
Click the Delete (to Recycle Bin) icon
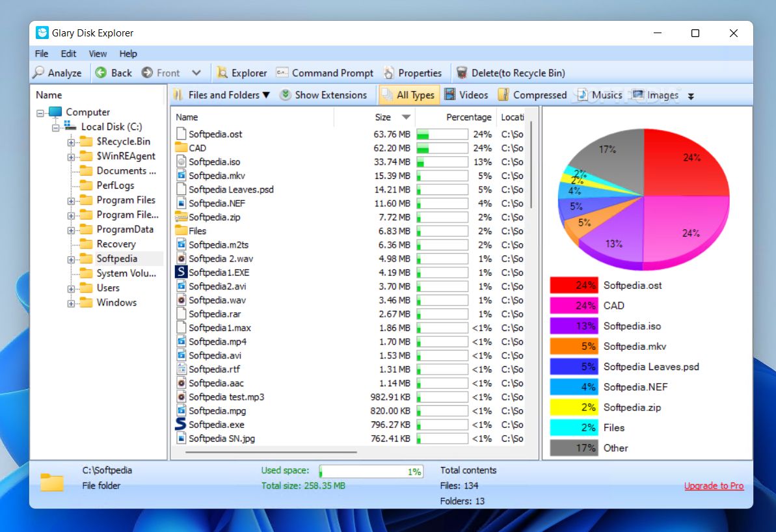pyautogui.click(x=461, y=73)
